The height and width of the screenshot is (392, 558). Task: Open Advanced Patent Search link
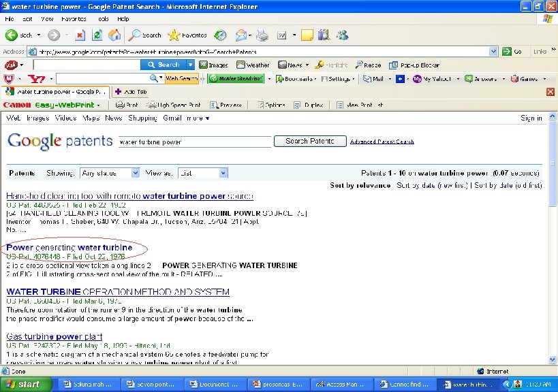click(382, 142)
